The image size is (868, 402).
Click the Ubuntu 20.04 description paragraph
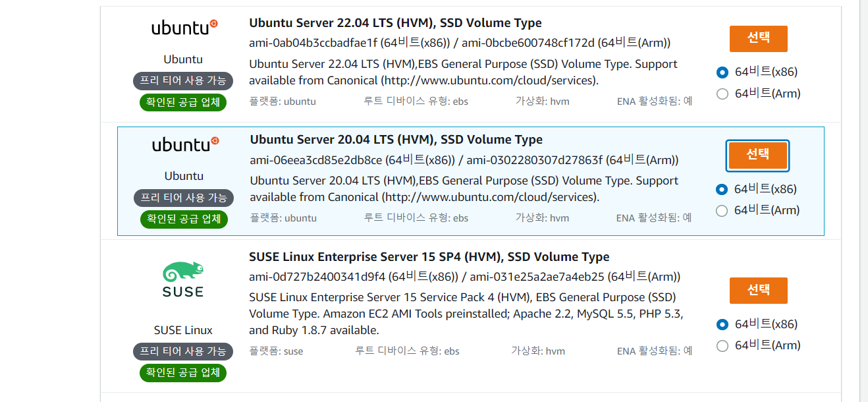[x=464, y=189]
